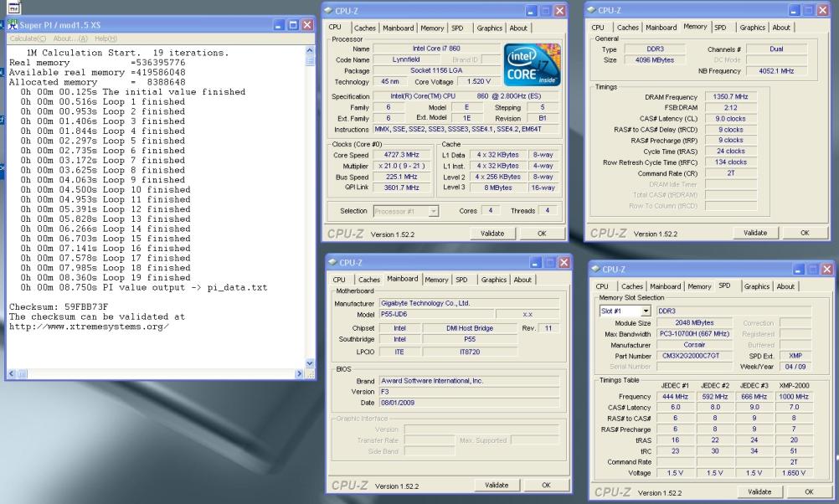Screen dimensions: 839x504
Task: Open the Slot #1 memory slot dropdown
Action: click(x=625, y=311)
